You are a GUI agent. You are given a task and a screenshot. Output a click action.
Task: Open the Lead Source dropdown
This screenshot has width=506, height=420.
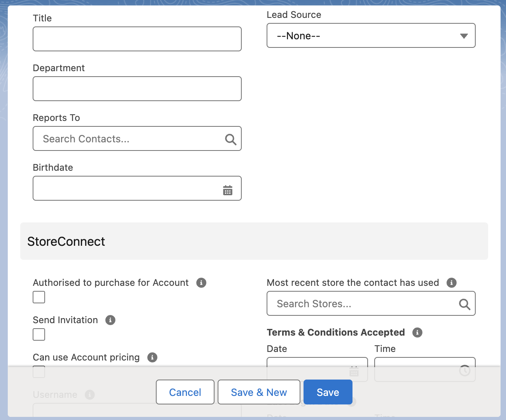click(371, 36)
